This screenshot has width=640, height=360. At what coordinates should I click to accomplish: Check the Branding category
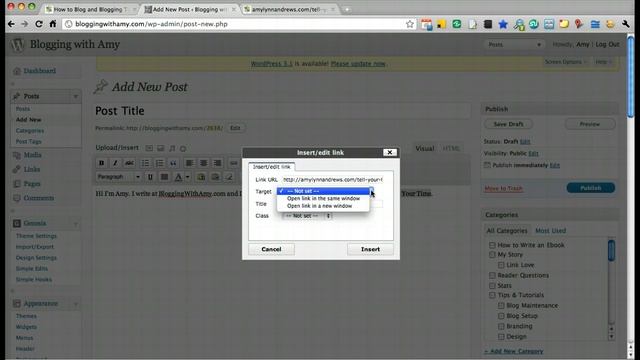point(501,326)
